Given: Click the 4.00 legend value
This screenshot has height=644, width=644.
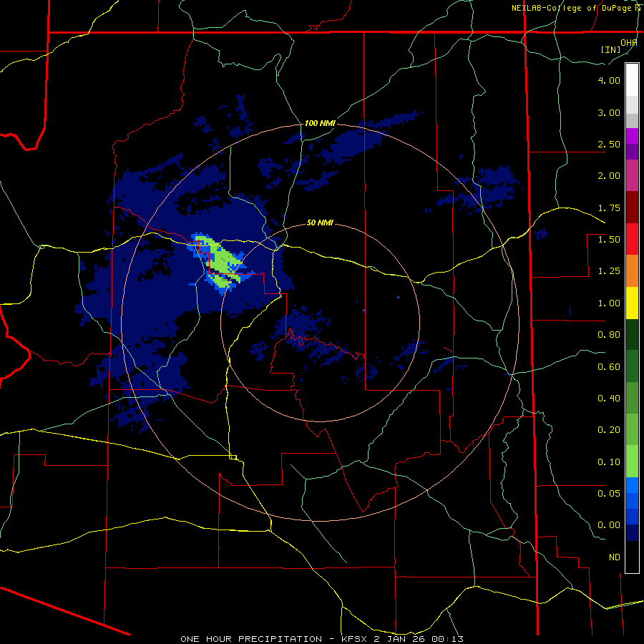Looking at the screenshot, I should pos(609,80).
